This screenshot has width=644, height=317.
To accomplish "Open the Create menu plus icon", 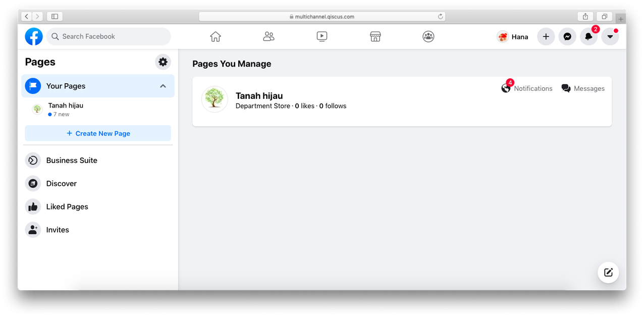I will 546,36.
